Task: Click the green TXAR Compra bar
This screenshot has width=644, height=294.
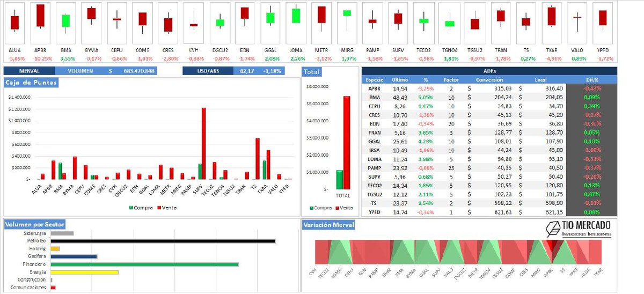Action: pos(264,170)
